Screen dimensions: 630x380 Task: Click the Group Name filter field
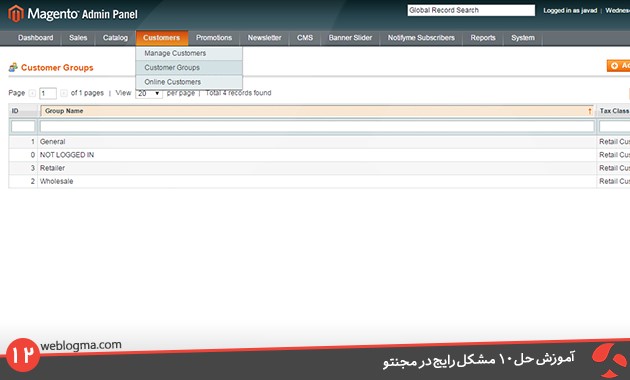point(317,127)
